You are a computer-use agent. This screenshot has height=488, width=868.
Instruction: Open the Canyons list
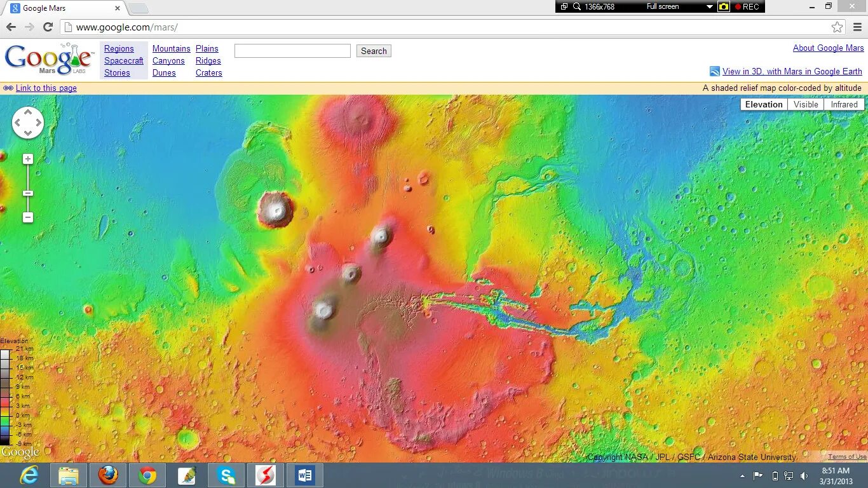point(168,61)
